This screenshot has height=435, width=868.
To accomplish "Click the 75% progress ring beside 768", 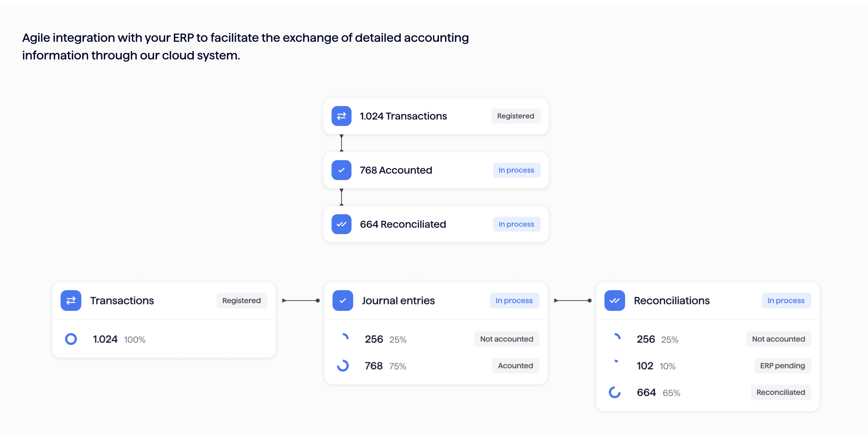I will tap(343, 365).
